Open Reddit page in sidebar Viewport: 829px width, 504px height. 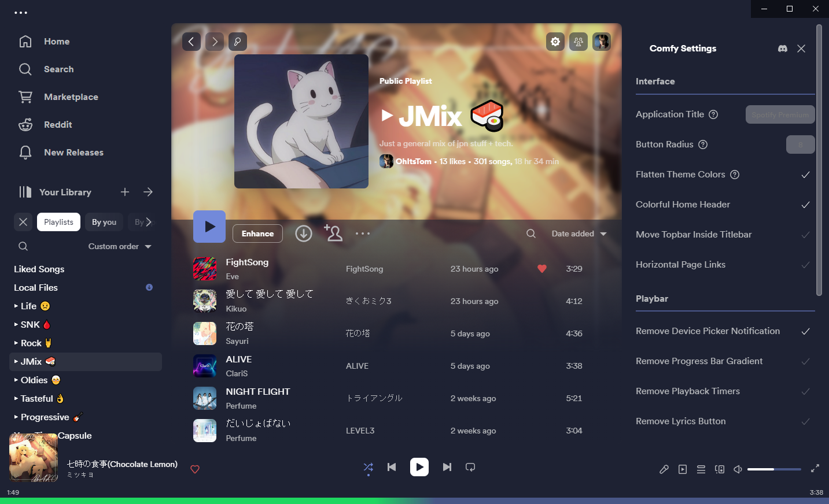pos(45,125)
